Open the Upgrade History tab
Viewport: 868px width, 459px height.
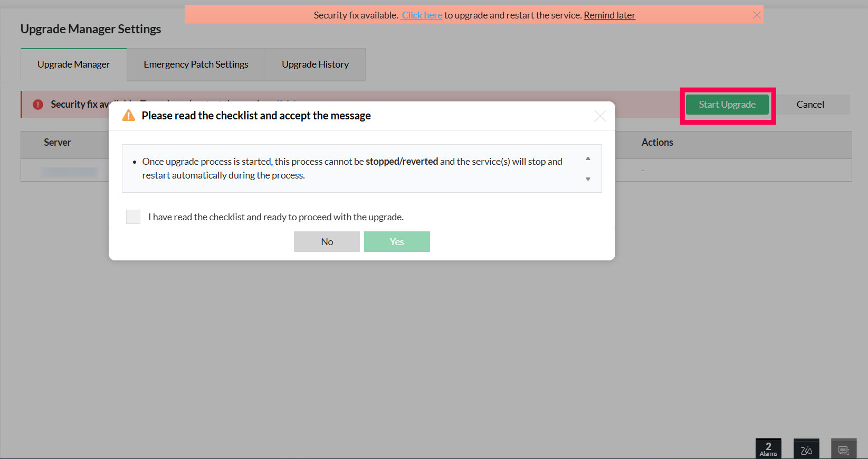315,64
